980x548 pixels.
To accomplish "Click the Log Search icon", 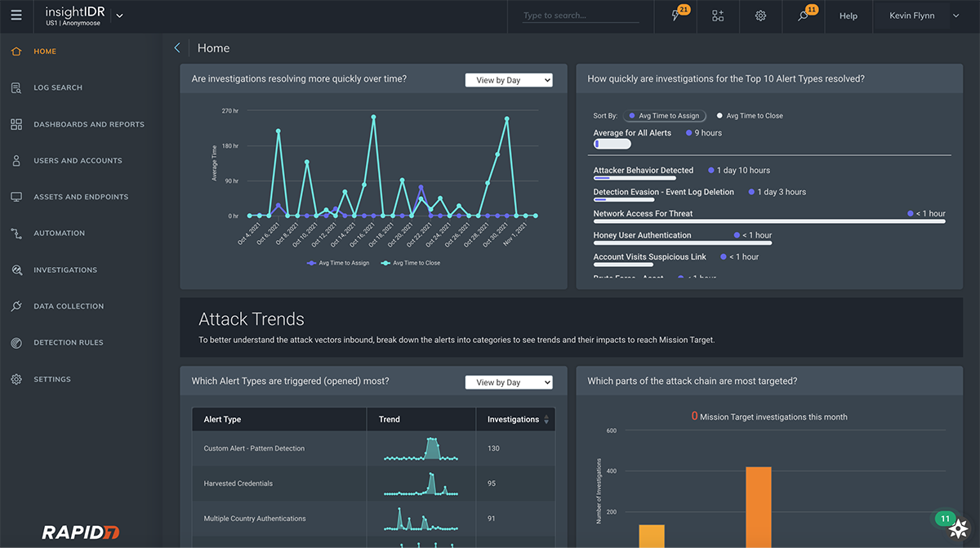I will coord(16,88).
